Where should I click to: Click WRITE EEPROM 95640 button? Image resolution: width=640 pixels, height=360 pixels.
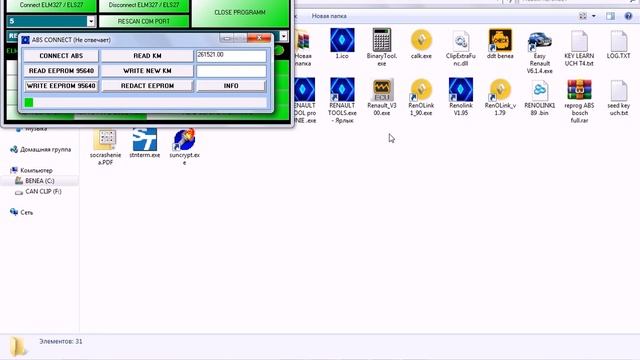click(61, 86)
